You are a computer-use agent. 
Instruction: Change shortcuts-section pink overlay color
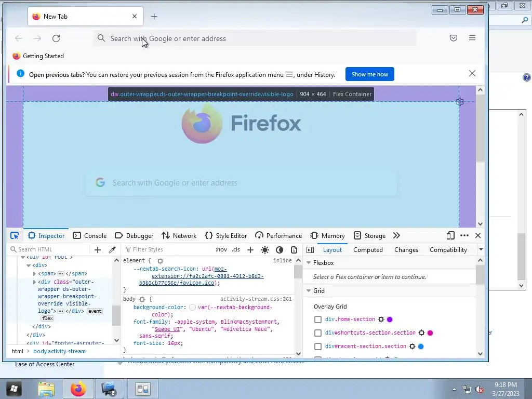(430, 333)
